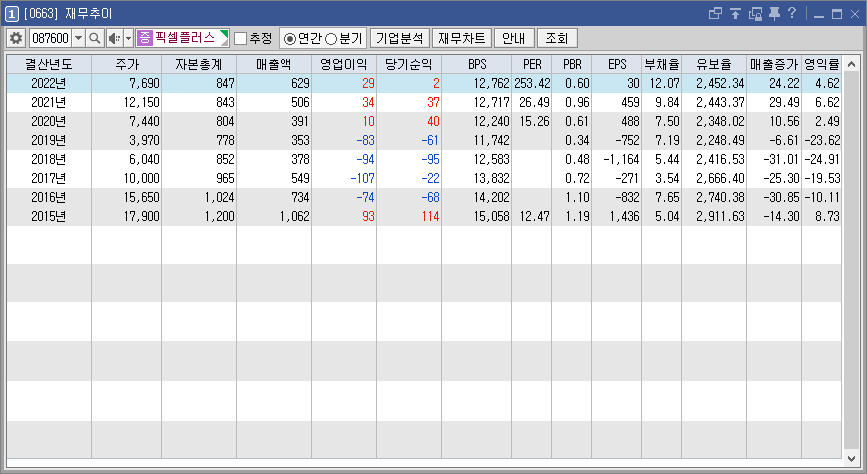Image resolution: width=867 pixels, height=474 pixels.
Task: Click the 매출액 value 1,062
Action: tap(294, 216)
